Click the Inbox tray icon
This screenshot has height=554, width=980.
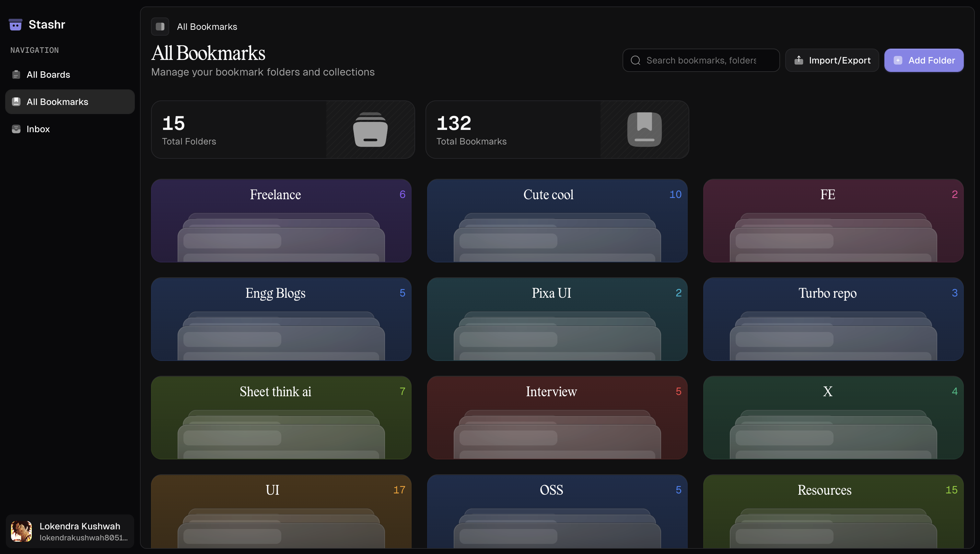point(16,129)
